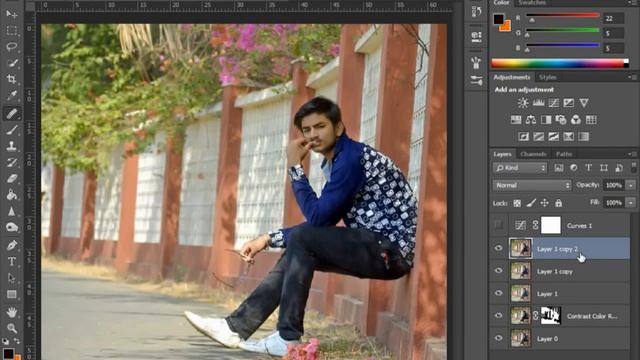Add an Exposure adjustment

569,103
